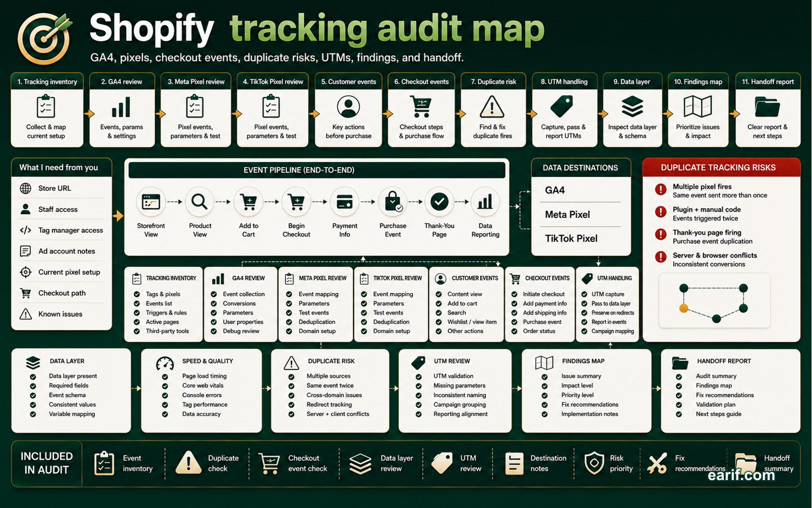Click Reporting alignment in UTM Review
Viewport: 812px width, 508px height.
460,414
